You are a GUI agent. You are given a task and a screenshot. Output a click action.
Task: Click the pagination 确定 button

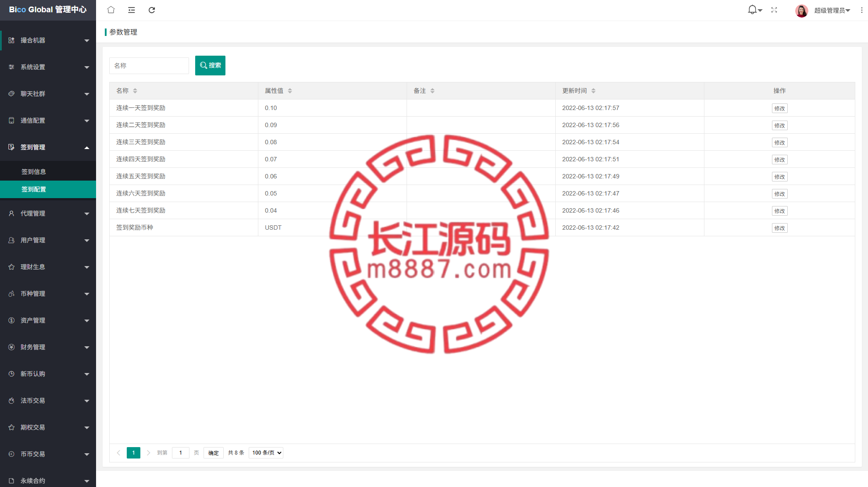214,453
